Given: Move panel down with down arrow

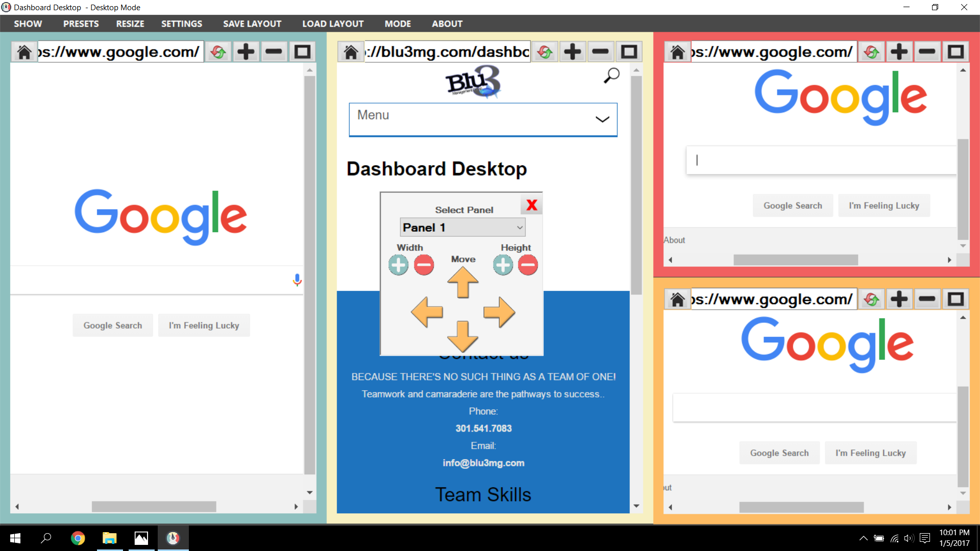Looking at the screenshot, I should (x=463, y=337).
